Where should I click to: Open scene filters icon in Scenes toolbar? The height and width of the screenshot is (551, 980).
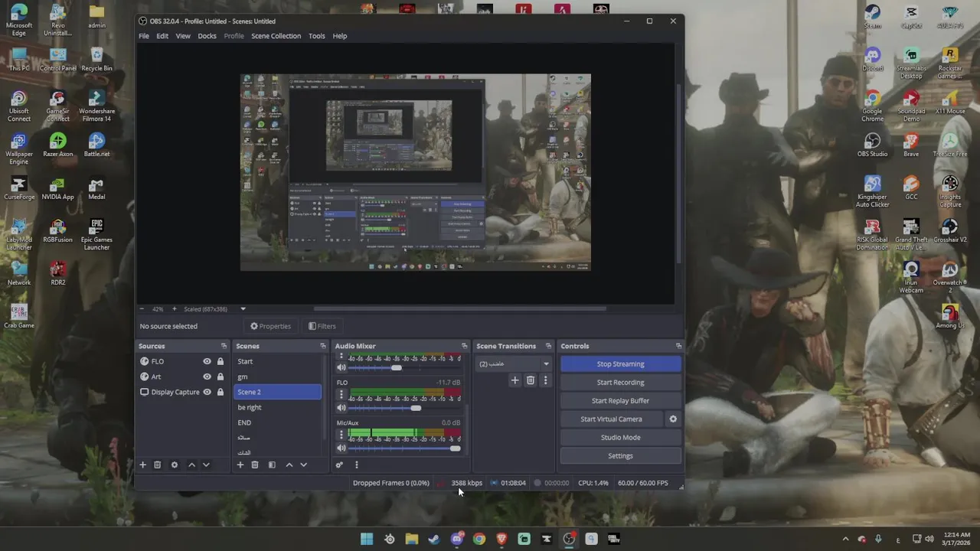tap(272, 465)
